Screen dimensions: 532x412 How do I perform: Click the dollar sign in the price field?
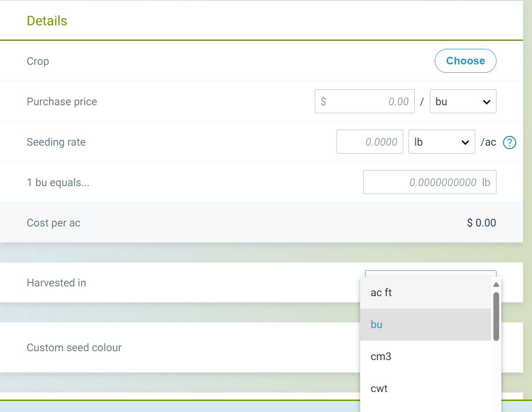[x=323, y=102]
